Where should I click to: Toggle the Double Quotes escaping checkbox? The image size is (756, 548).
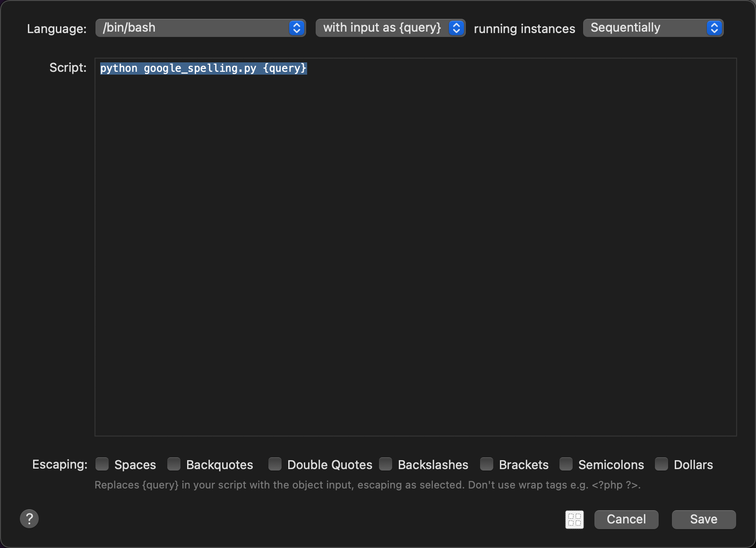tap(275, 464)
